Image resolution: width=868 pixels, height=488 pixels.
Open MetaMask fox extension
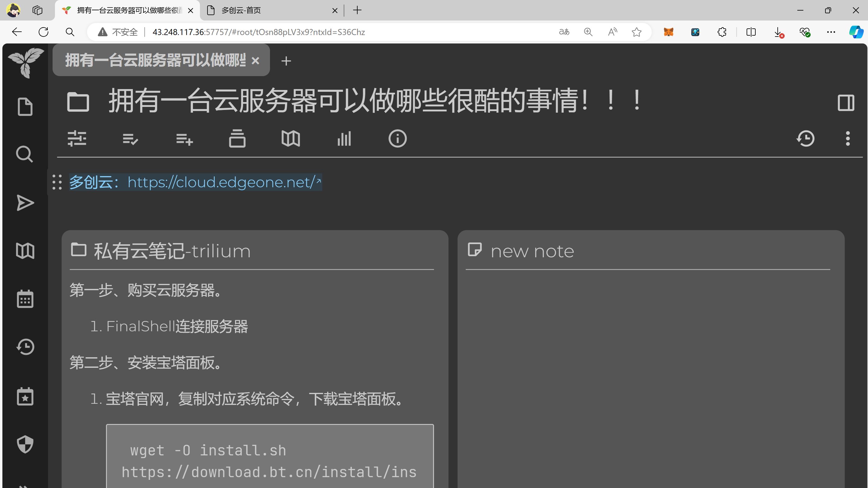(669, 32)
